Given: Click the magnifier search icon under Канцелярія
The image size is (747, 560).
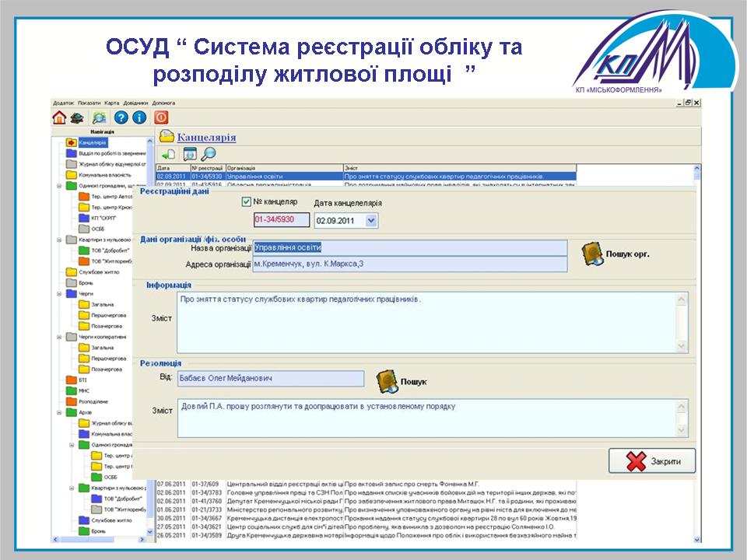Looking at the screenshot, I should click(x=208, y=154).
